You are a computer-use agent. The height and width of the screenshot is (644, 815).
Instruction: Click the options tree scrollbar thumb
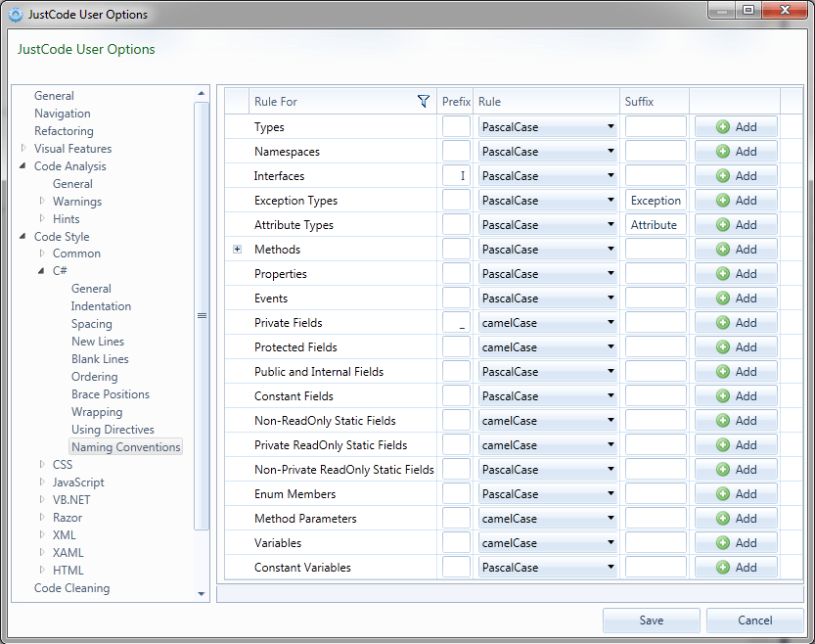(x=202, y=315)
